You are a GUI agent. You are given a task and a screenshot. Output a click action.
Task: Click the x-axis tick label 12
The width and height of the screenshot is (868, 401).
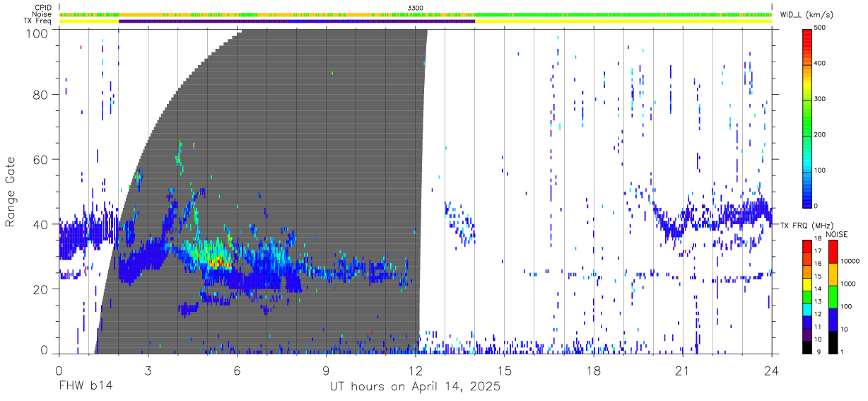pyautogui.click(x=415, y=371)
